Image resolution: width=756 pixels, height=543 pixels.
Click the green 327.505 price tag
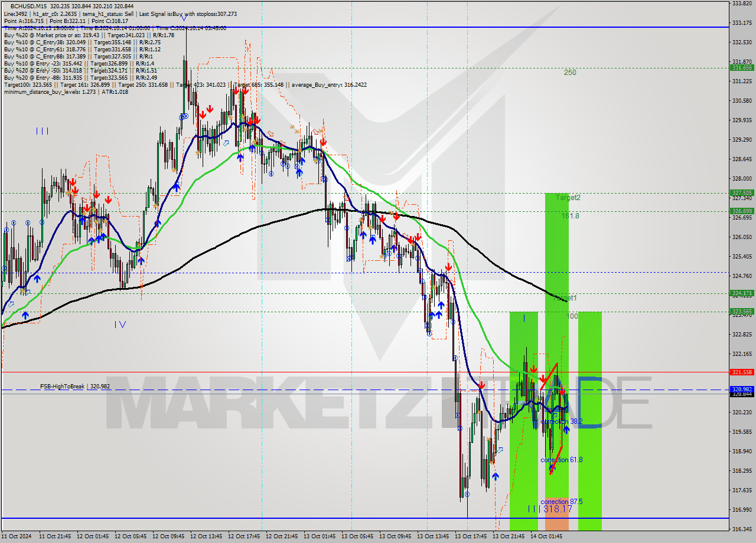pyautogui.click(x=742, y=192)
